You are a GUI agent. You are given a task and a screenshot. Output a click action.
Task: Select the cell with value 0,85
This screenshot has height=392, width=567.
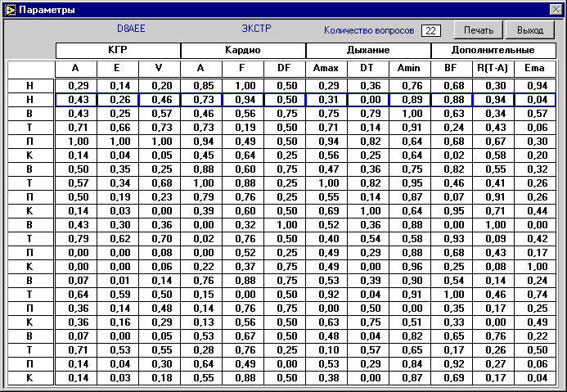pos(201,86)
